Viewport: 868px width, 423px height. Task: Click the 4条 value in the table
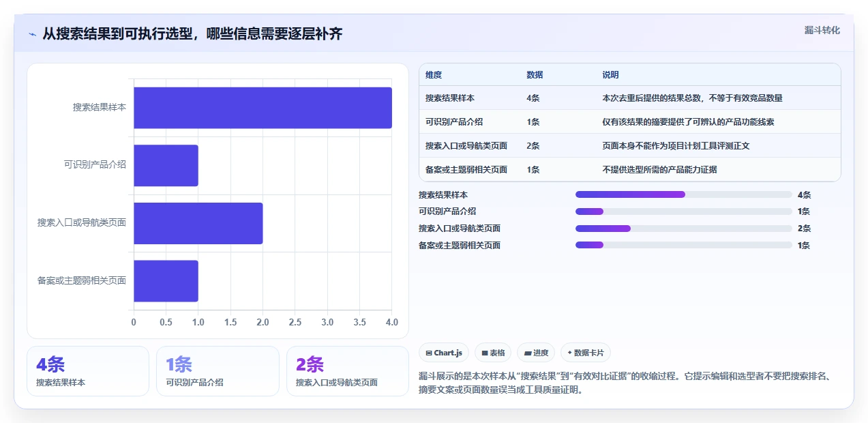pyautogui.click(x=533, y=98)
